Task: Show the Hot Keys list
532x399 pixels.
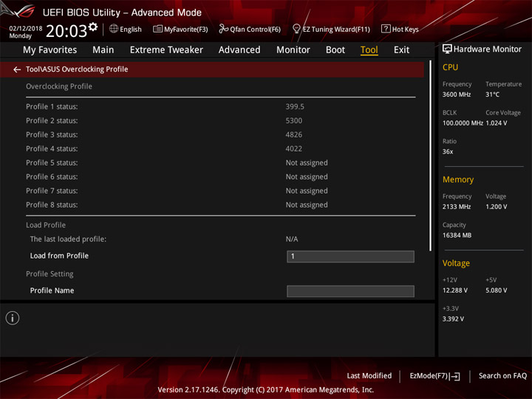Action: (x=405, y=30)
